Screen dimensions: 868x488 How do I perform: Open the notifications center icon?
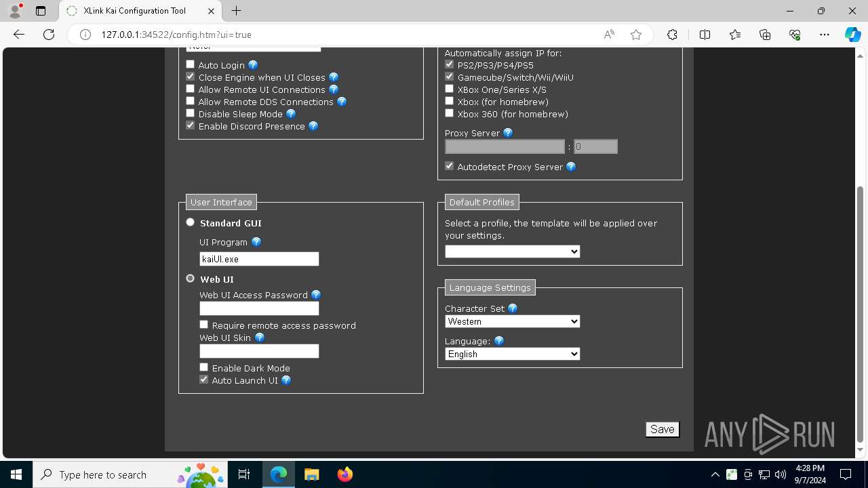[846, 474]
